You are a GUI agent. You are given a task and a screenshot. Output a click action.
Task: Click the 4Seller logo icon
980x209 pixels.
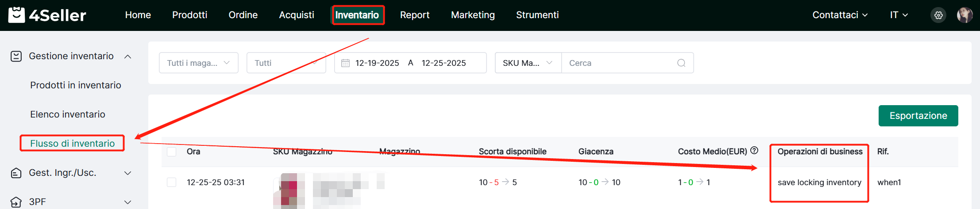pos(16,15)
